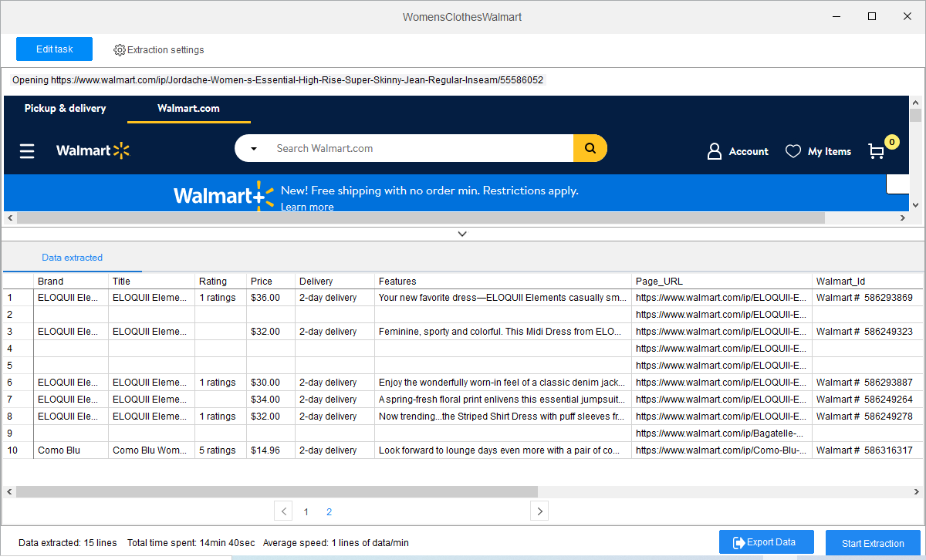This screenshot has width=926, height=560.
Task: Click the Export Data button
Action: tap(766, 542)
